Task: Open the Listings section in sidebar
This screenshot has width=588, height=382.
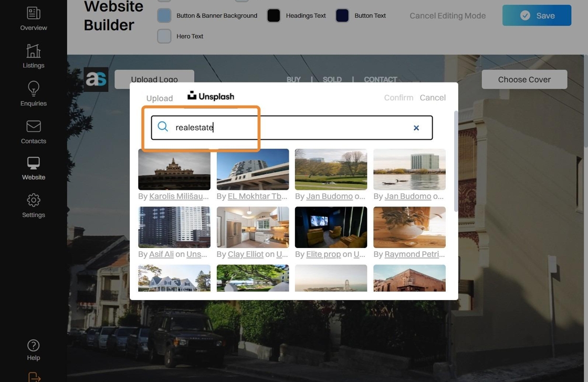Action: tap(34, 56)
